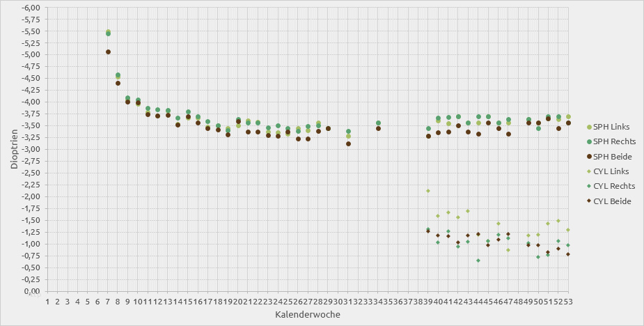The height and width of the screenshot is (326, 644).
Task: Click the CYL Beide legend diamond marker
Action: 590,201
